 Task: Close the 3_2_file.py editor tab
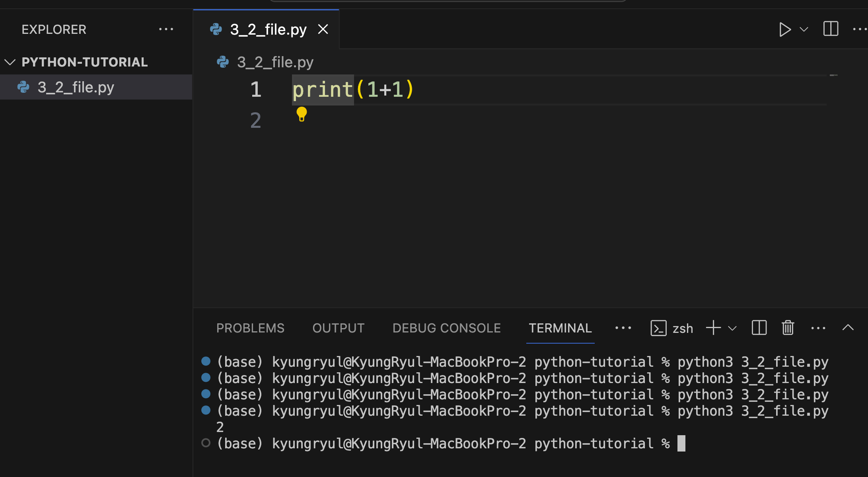[x=323, y=29]
